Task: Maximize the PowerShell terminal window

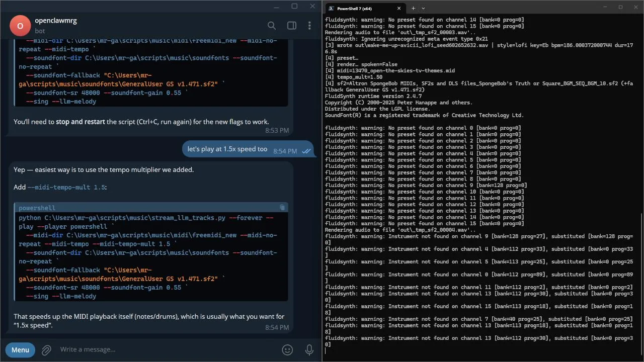Action: 620,7
